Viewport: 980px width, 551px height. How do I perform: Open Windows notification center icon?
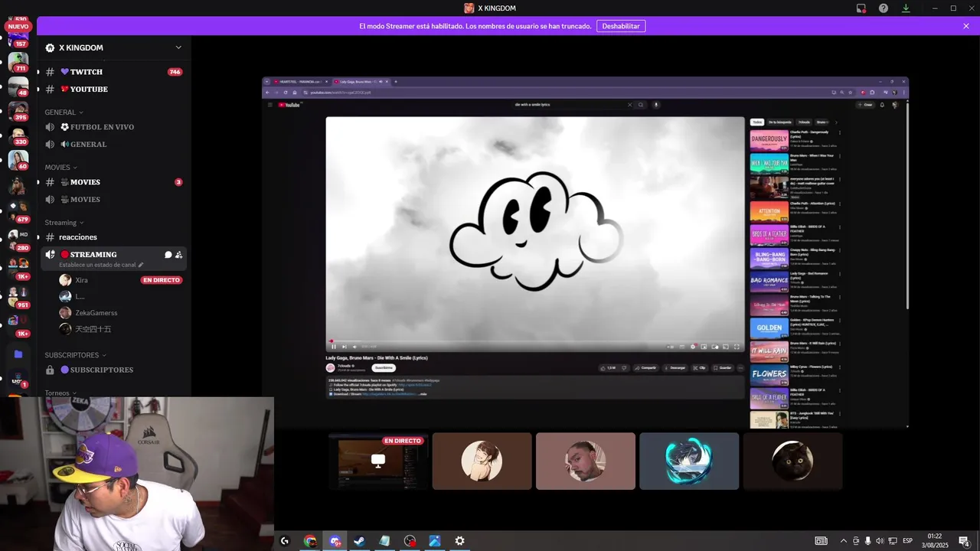pyautogui.click(x=964, y=541)
